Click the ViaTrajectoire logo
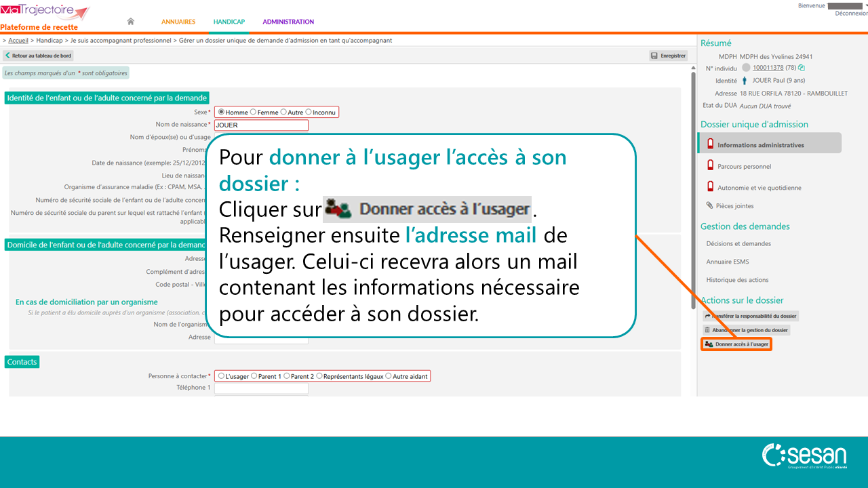 click(x=45, y=12)
